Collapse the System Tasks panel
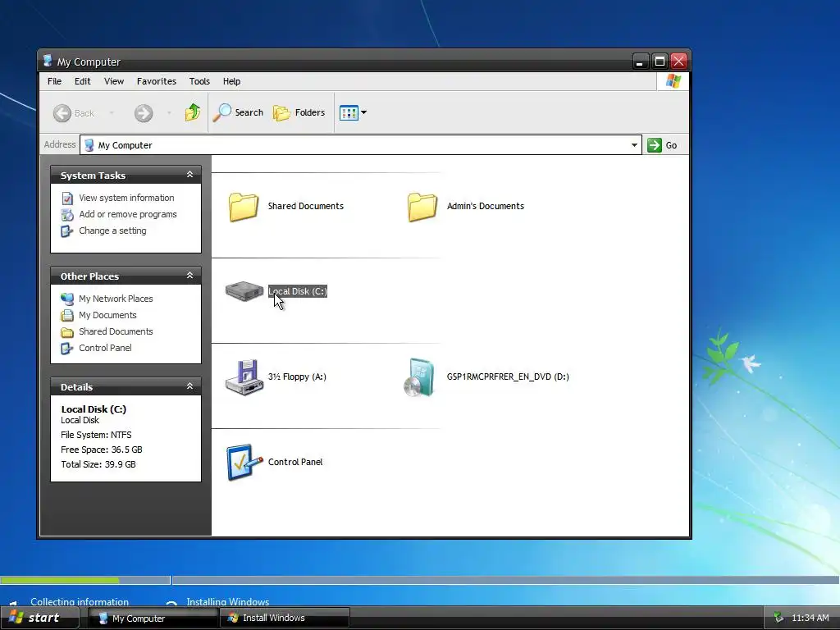 tap(189, 175)
